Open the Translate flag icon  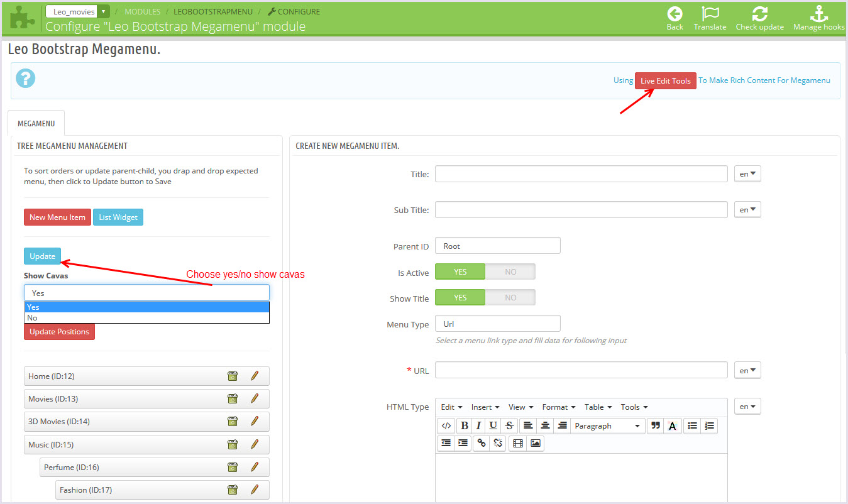tap(710, 14)
